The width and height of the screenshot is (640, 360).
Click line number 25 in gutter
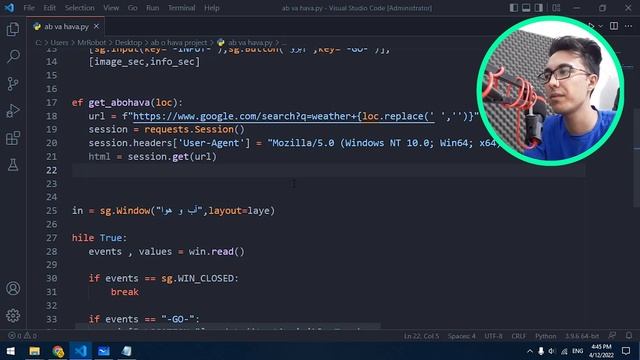tap(51, 211)
